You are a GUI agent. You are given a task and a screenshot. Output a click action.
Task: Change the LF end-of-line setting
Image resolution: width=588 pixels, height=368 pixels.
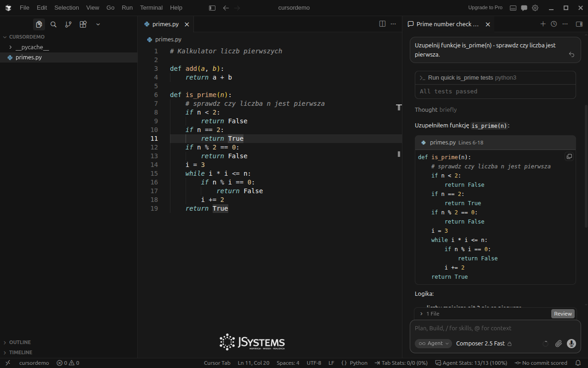tap(331, 363)
